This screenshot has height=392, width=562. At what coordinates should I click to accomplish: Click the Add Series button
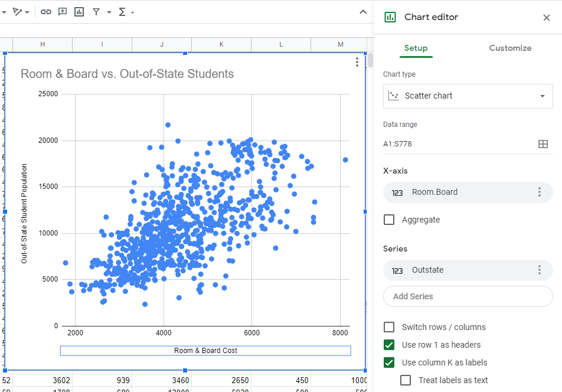click(x=468, y=296)
